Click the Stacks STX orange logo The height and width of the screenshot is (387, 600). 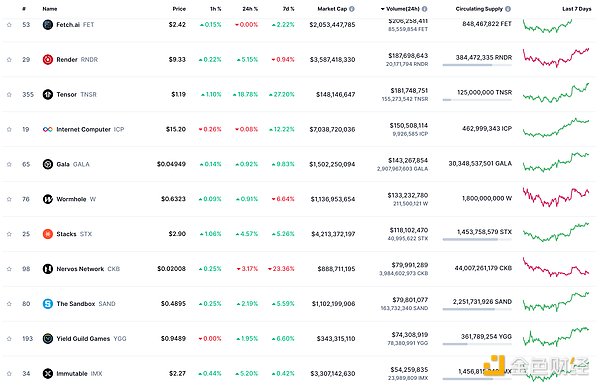48,234
